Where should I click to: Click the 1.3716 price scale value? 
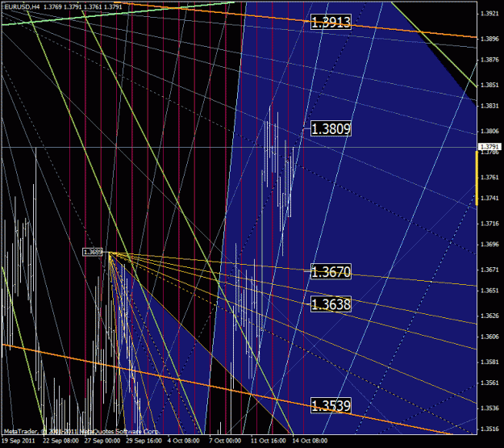[489, 224]
